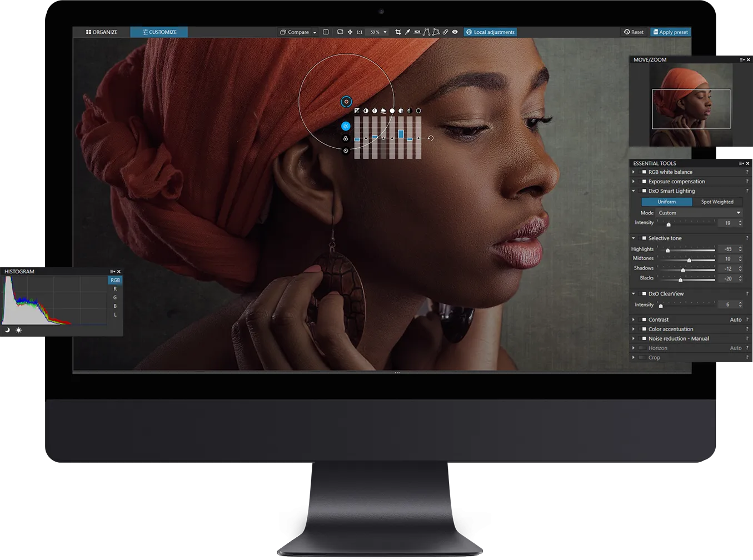Open the Smart Lighting Mode dropdown
Image resolution: width=753 pixels, height=560 pixels.
pyautogui.click(x=699, y=213)
